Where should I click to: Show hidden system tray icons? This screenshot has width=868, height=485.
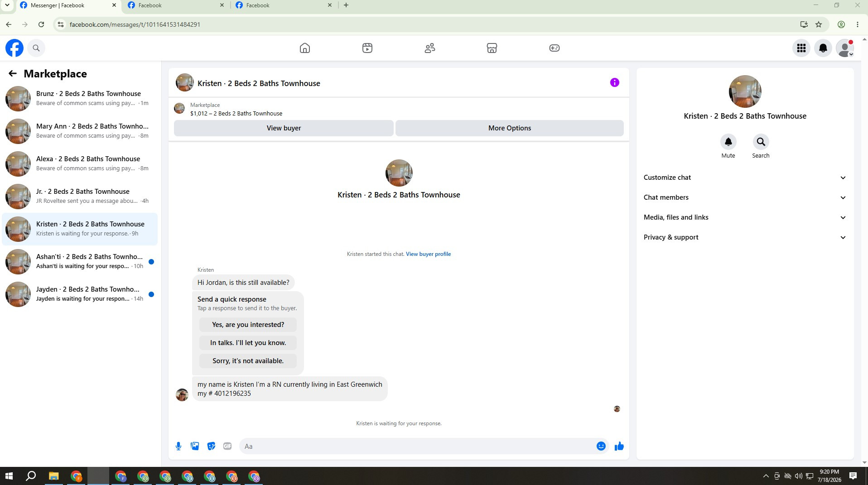766,476
